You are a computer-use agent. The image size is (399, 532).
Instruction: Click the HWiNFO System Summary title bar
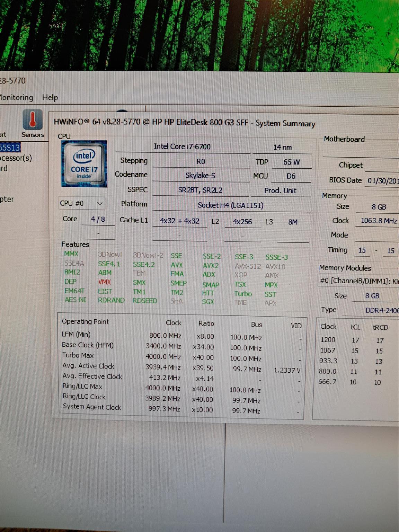coord(184,123)
